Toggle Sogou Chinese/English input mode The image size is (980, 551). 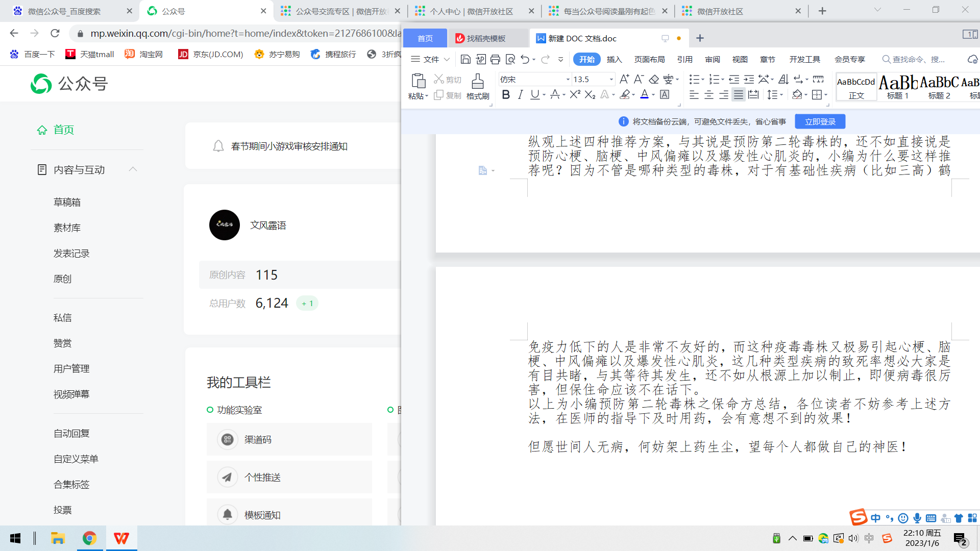point(875,518)
